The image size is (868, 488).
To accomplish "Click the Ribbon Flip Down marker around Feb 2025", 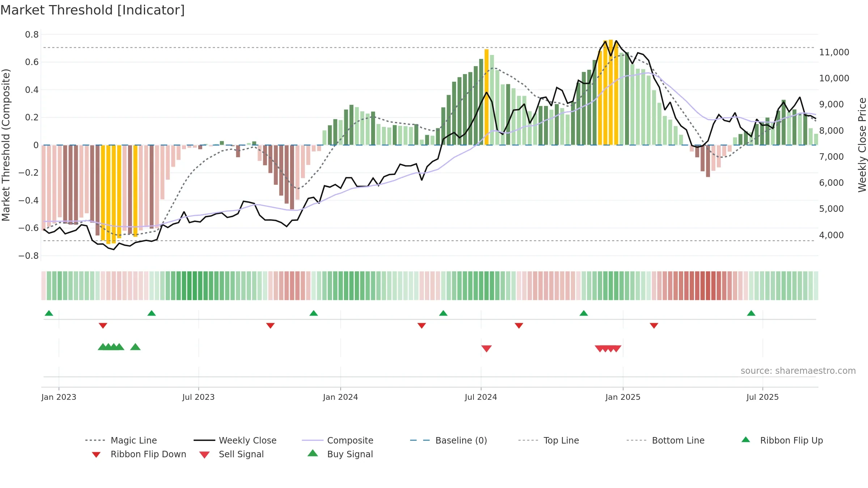I will [x=654, y=326].
